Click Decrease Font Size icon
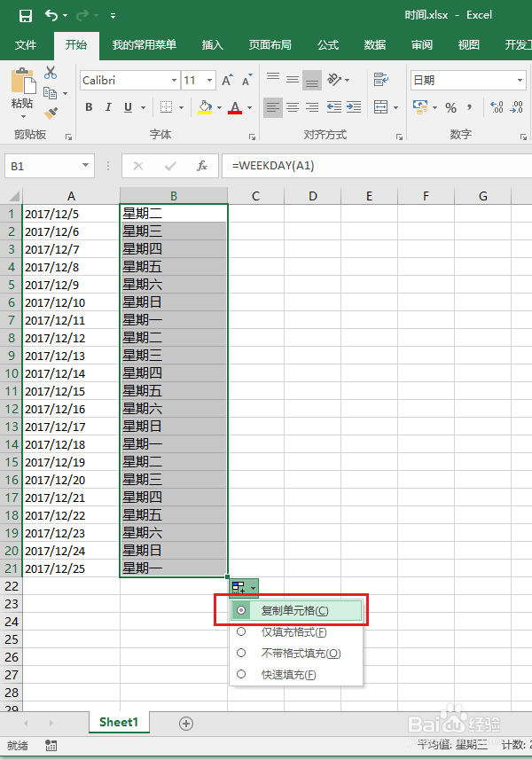 [x=246, y=80]
